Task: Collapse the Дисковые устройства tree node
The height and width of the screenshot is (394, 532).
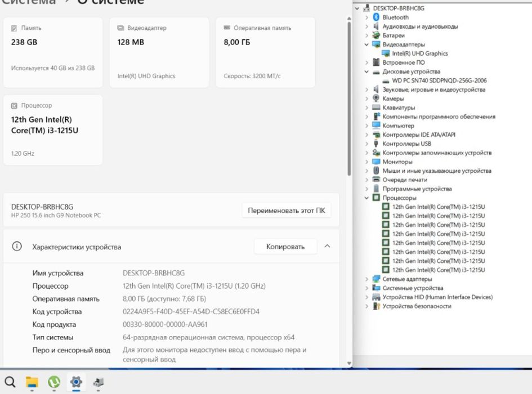Action: pyautogui.click(x=366, y=71)
